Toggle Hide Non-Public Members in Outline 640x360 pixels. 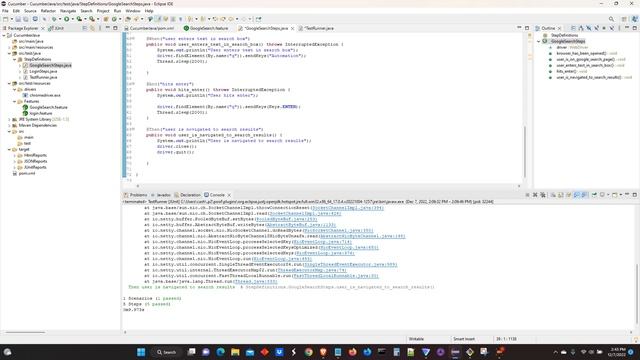coord(604,28)
